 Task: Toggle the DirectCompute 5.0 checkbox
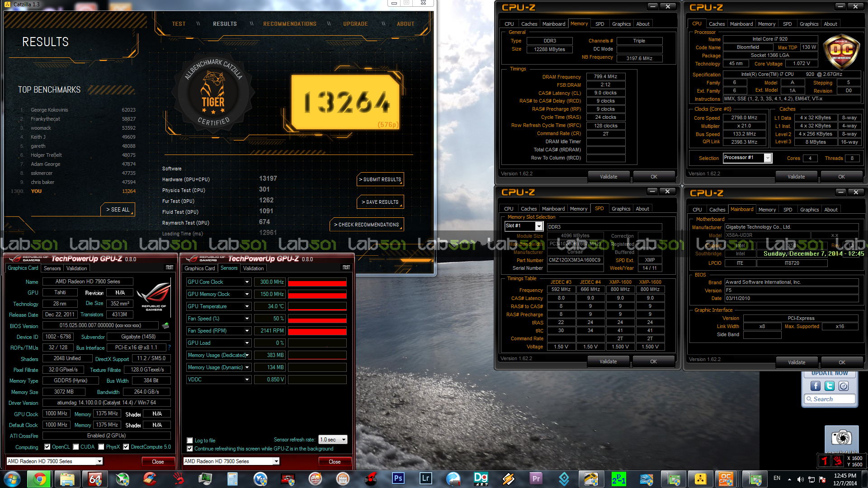coord(126,447)
